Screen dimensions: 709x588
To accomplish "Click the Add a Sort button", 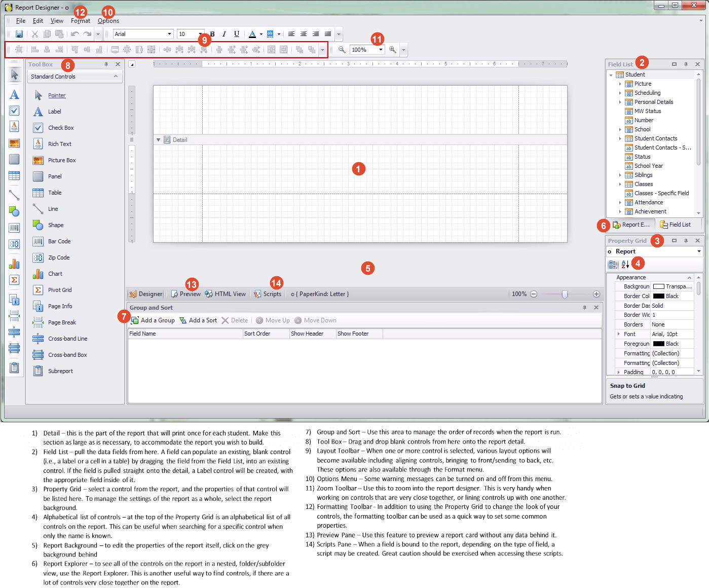I will click(x=198, y=320).
